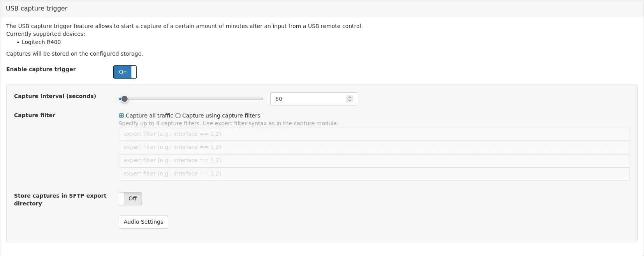The height and width of the screenshot is (256, 644).
Task: Click the USB capture trigger panel header
Action: click(x=37, y=8)
